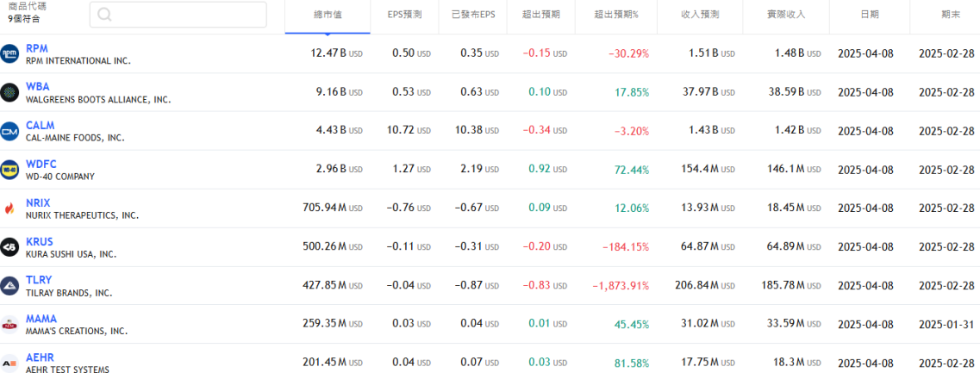
Task: Click the Tilray Brands logo icon
Action: pos(9,286)
